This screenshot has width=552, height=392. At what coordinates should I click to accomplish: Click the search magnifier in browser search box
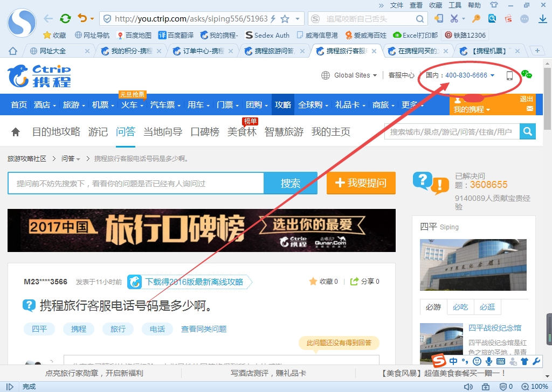click(x=419, y=19)
